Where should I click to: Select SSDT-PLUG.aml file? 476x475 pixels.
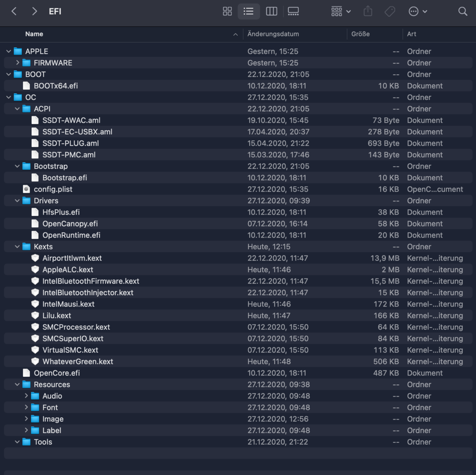70,143
